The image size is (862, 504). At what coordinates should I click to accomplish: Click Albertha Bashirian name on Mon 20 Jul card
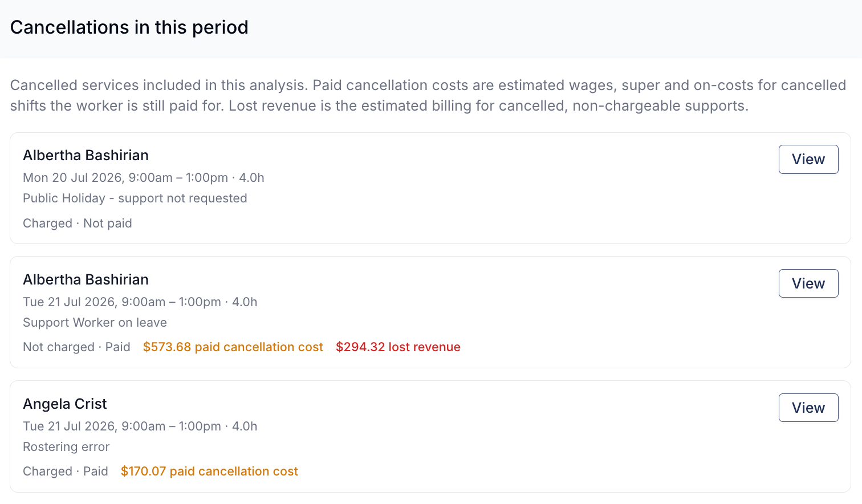pos(86,155)
